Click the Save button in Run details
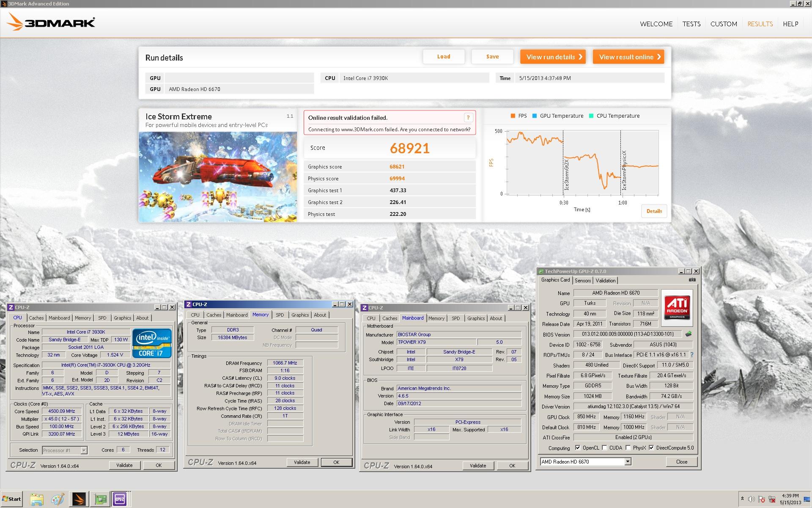 coord(492,57)
